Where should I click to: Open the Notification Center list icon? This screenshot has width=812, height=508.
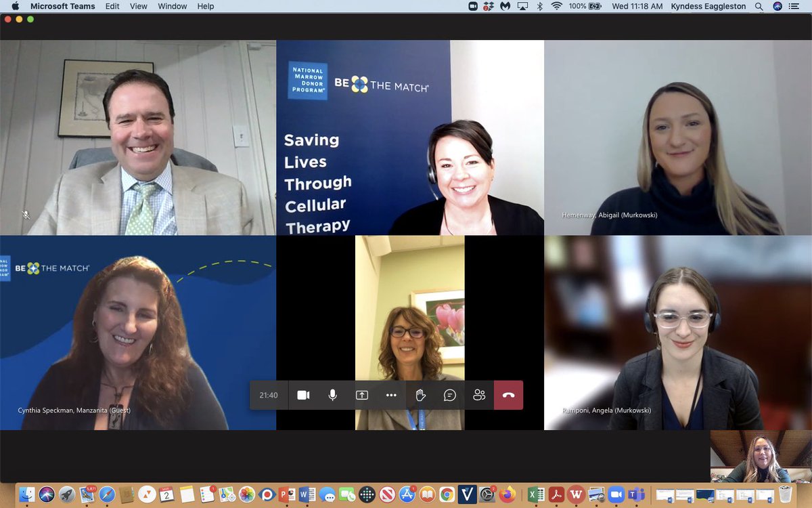pos(795,6)
